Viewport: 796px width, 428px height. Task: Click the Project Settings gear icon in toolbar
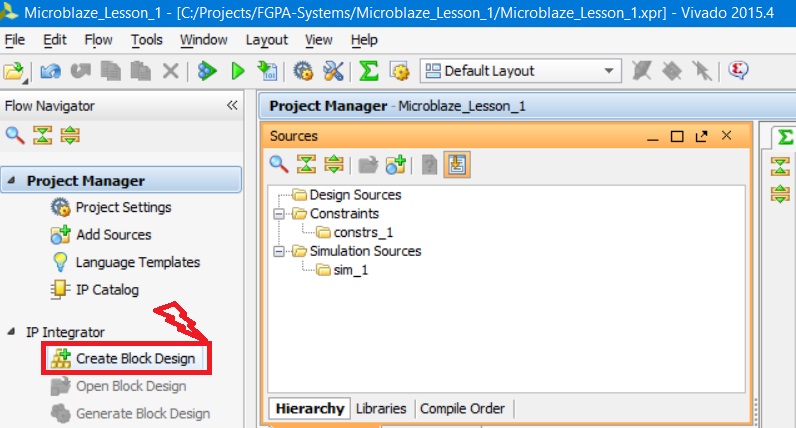303,71
